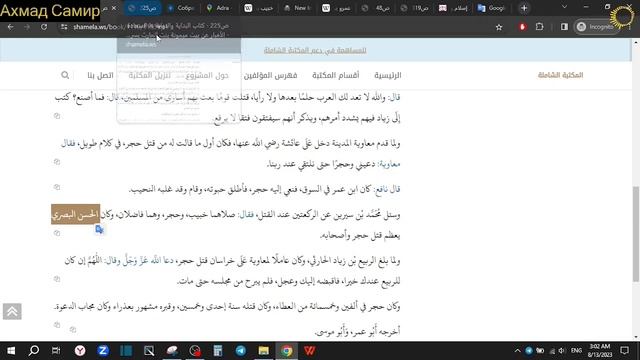
Task: Open the Windows Start menu
Action: (x=11, y=351)
